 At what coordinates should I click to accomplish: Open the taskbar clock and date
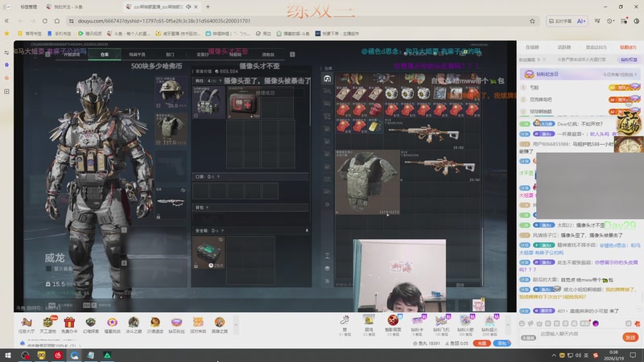[x=613, y=356]
